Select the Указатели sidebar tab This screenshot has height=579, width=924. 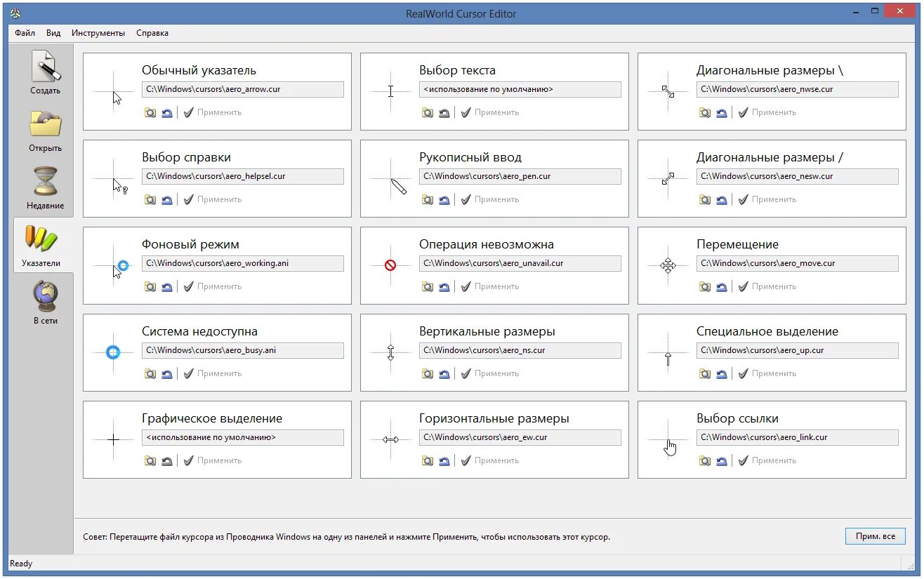(x=42, y=246)
